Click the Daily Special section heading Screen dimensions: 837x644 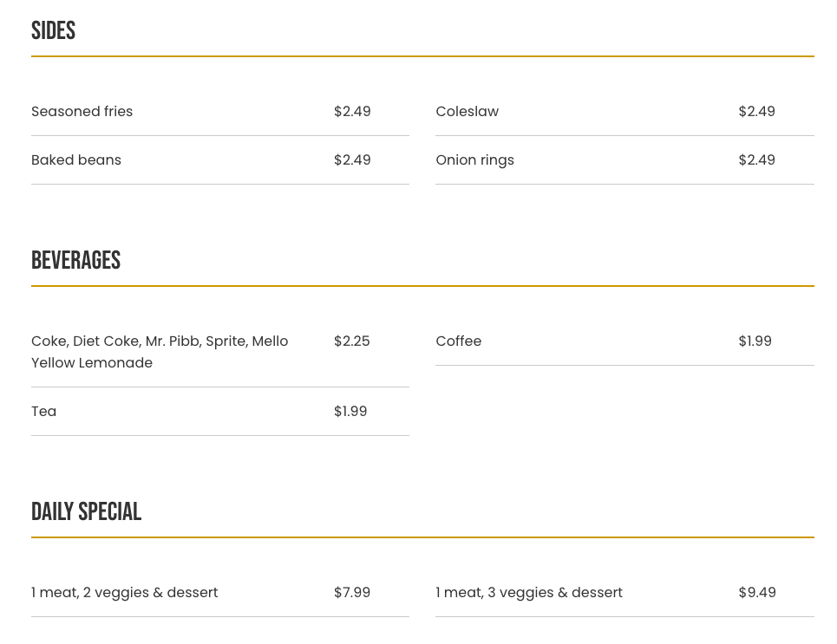tap(87, 512)
